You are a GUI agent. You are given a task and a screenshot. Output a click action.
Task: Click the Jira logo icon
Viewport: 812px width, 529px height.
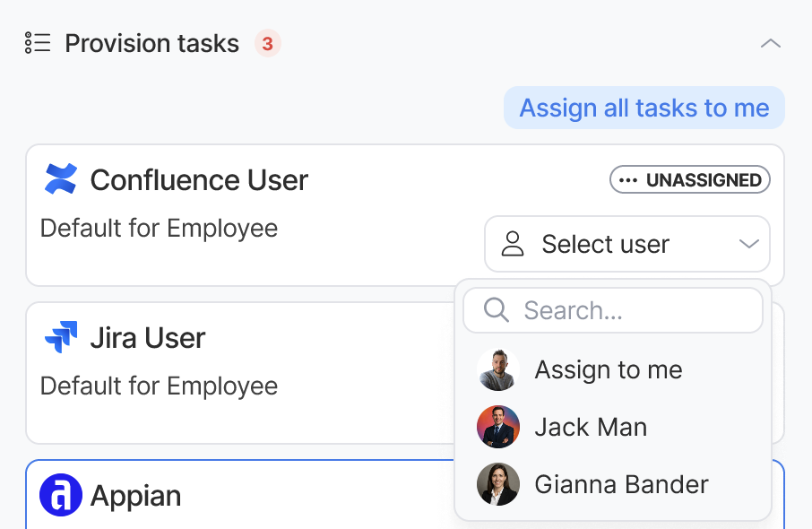[x=61, y=338]
